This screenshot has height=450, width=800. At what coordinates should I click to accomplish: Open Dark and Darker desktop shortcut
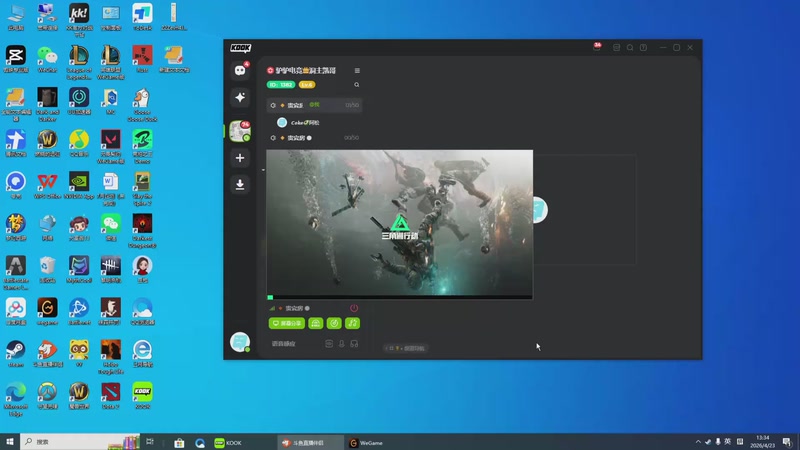(x=47, y=105)
